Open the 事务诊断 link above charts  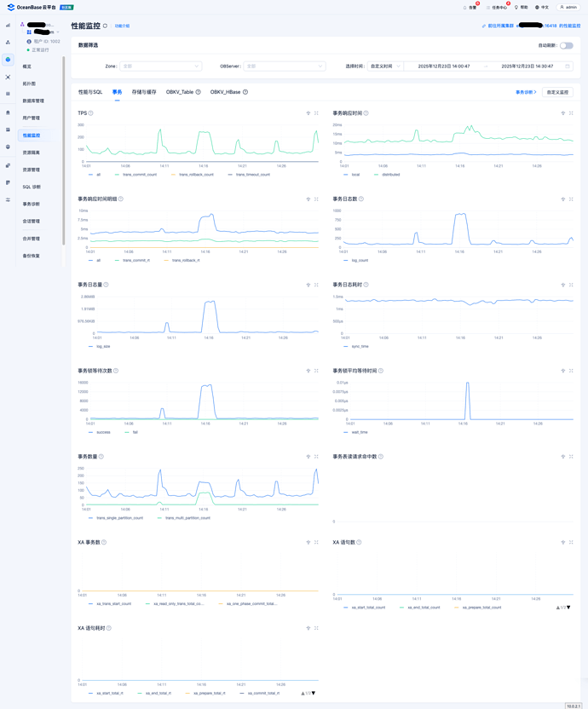(525, 92)
